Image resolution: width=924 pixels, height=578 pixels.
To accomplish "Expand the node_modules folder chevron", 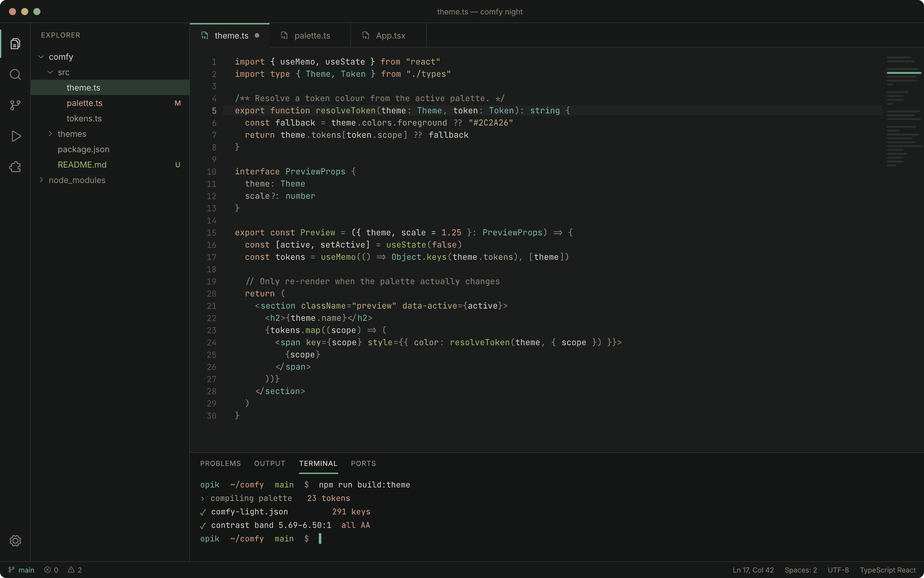I will click(41, 180).
